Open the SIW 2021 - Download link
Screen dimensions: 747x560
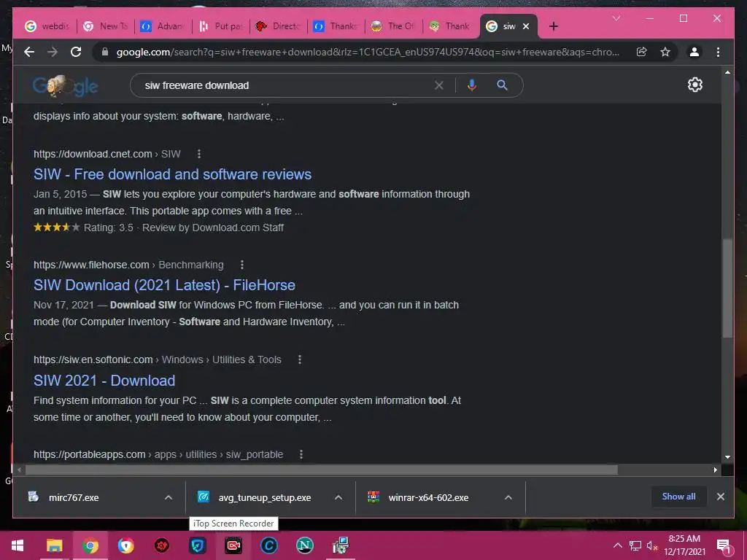[104, 381]
